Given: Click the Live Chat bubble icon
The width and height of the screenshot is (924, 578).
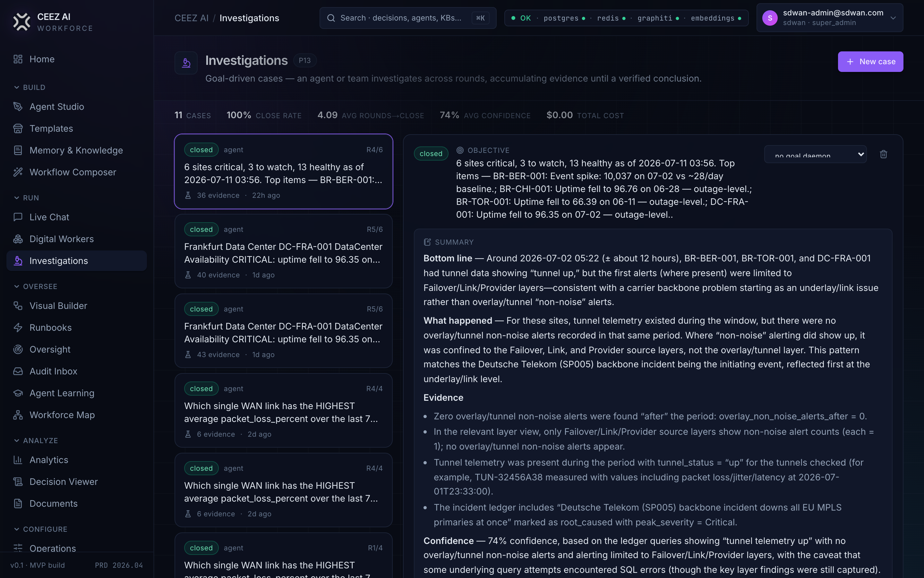Looking at the screenshot, I should [x=18, y=217].
